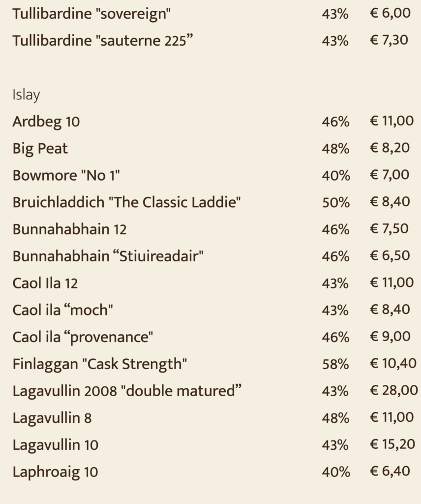421x504 pixels.
Task: Choose Bowmore "No 1" whisky name
Action: pos(66,176)
